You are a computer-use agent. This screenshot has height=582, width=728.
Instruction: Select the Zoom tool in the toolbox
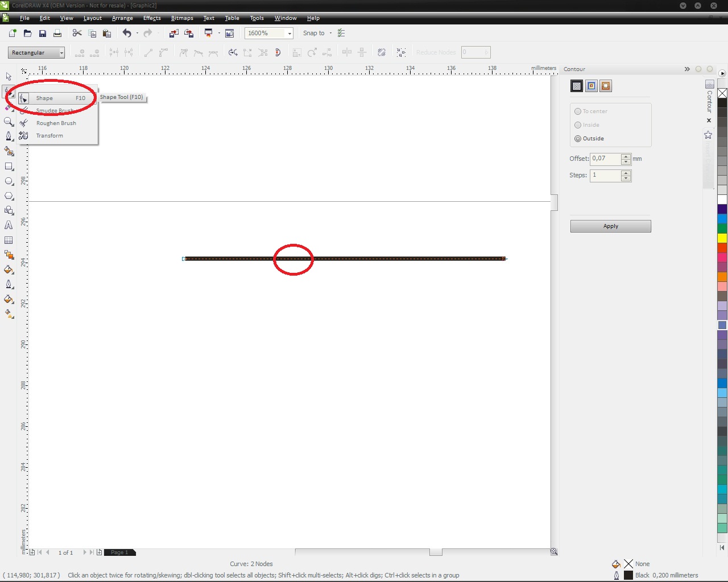point(9,122)
